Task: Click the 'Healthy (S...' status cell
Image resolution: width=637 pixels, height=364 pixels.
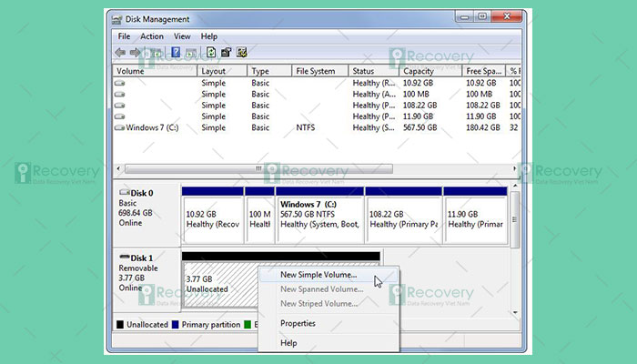Action: tap(374, 127)
